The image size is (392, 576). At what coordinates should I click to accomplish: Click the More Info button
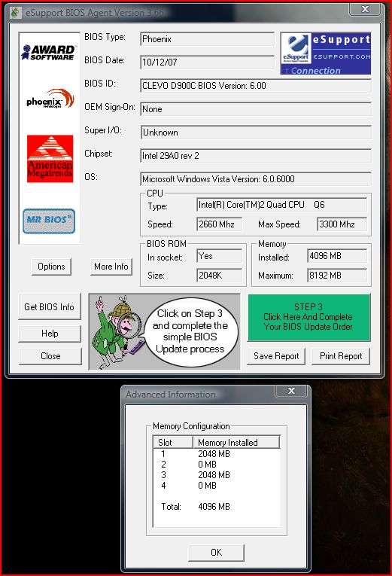pyautogui.click(x=111, y=267)
